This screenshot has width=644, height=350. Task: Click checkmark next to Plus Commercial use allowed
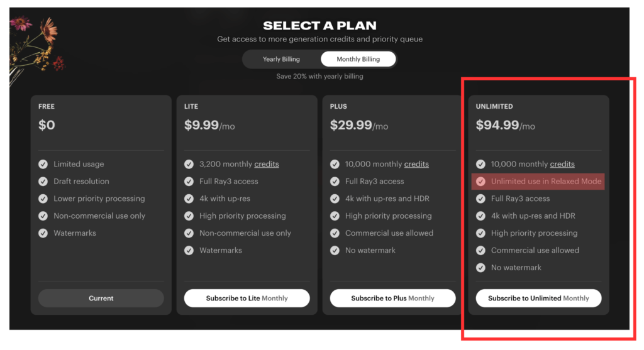click(x=335, y=233)
